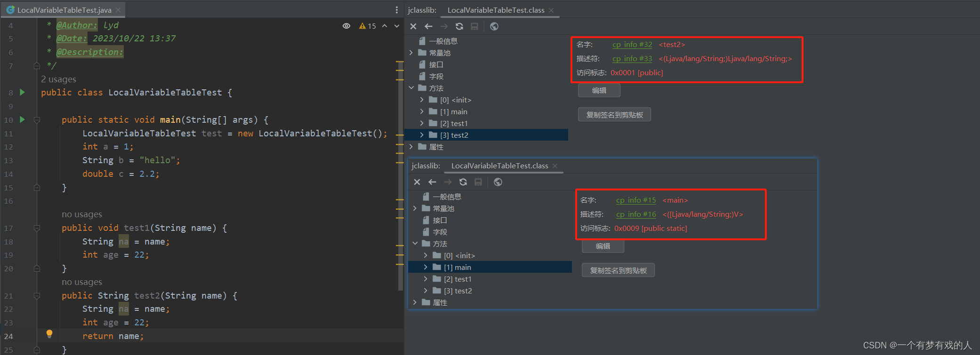Click 'no usages' hint above test1
Viewport: 980px width, 355px height.
[x=82, y=214]
